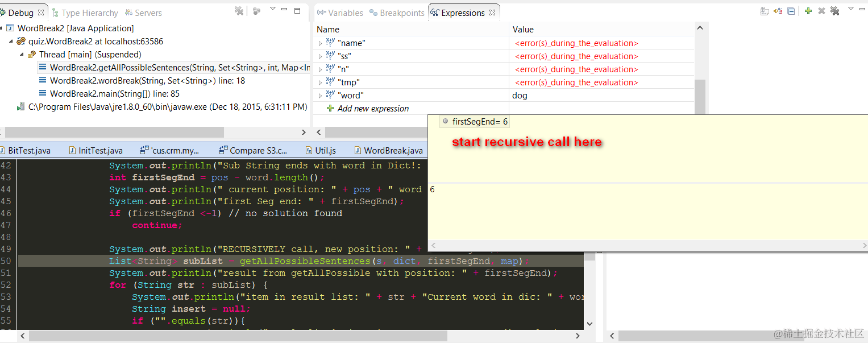Click the Java application icon beside WordBreak2
The width and height of the screenshot is (868, 343).
pos(10,28)
